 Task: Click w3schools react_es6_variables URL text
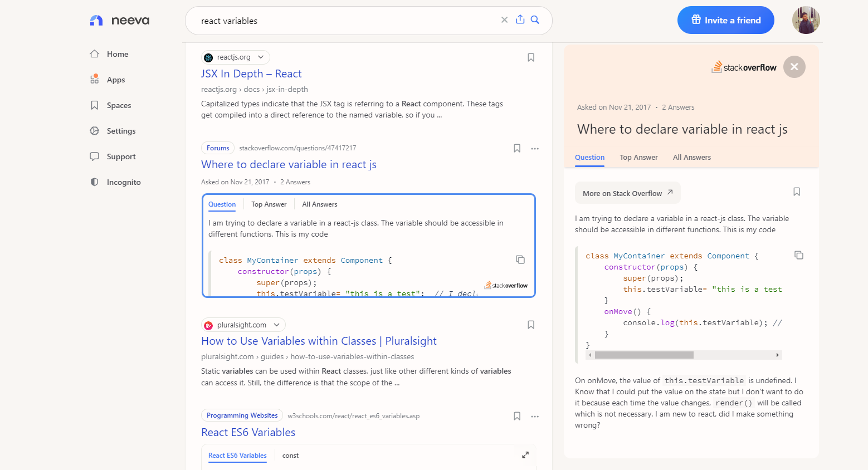click(354, 416)
